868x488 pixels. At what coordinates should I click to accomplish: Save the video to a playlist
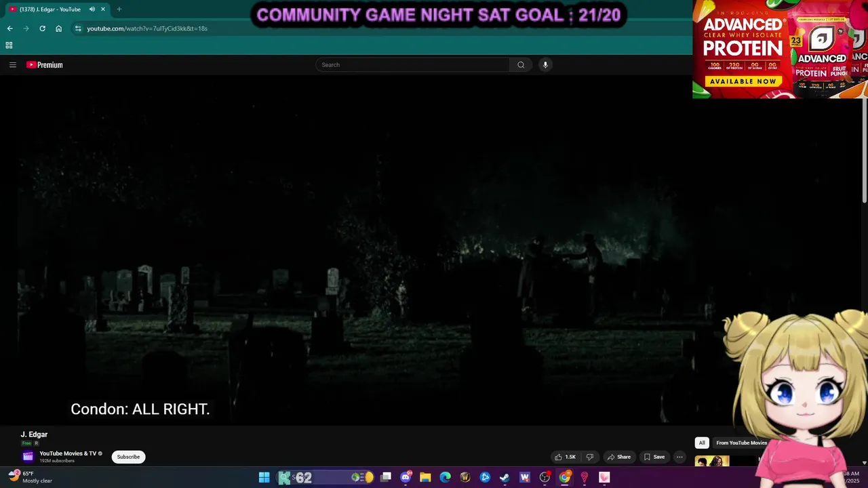654,457
